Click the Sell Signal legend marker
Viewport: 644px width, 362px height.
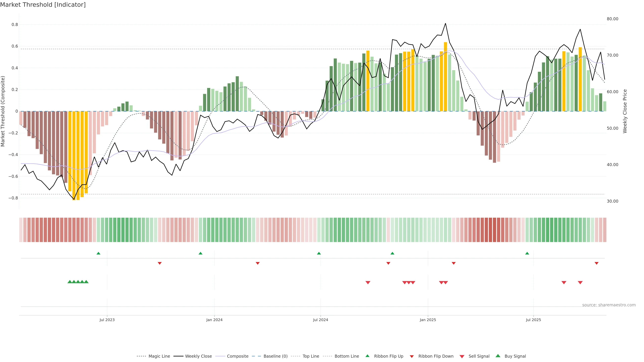click(462, 356)
